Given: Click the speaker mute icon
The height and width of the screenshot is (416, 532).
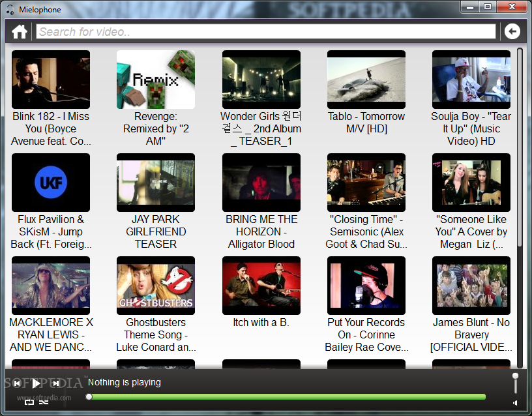Looking at the screenshot, I should pyautogui.click(x=515, y=403).
